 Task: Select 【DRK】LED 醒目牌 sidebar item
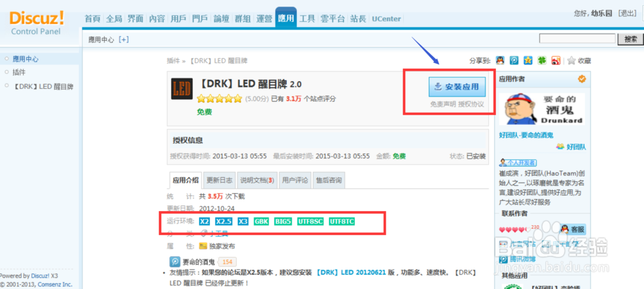click(x=43, y=87)
